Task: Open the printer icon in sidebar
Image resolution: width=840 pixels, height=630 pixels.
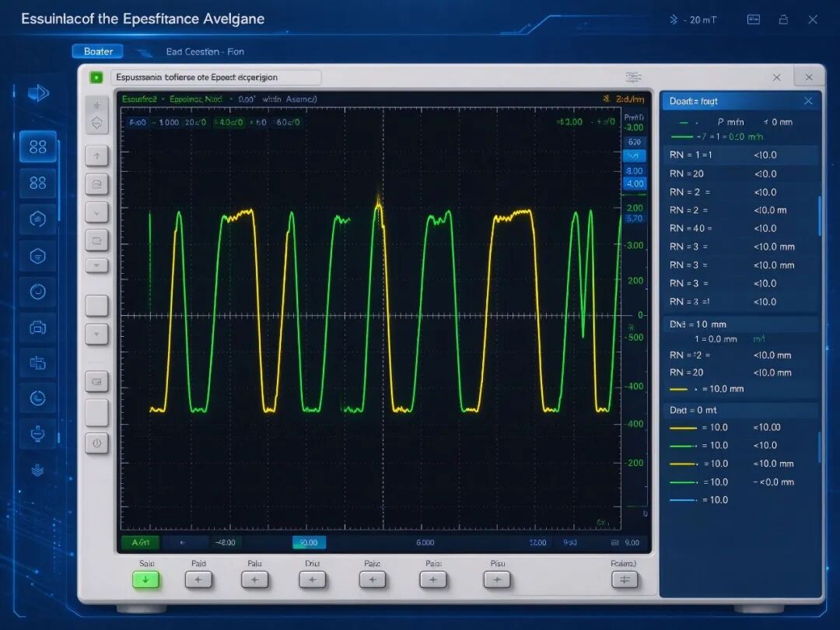Action: tap(38, 327)
